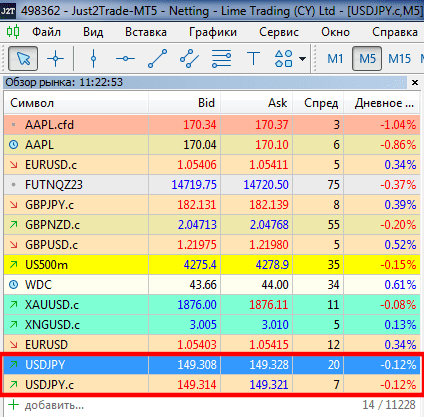Click Ask value 1876.11
424x417 pixels.
pos(269,305)
